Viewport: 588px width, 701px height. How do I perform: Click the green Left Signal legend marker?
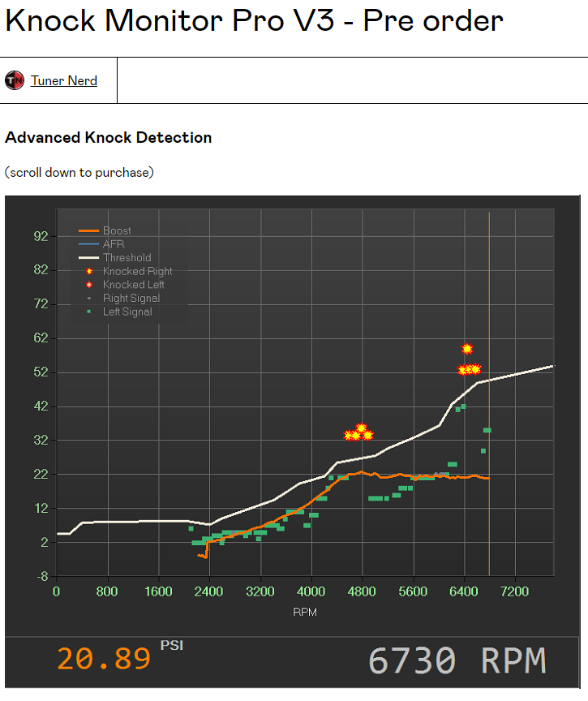pyautogui.click(x=89, y=312)
